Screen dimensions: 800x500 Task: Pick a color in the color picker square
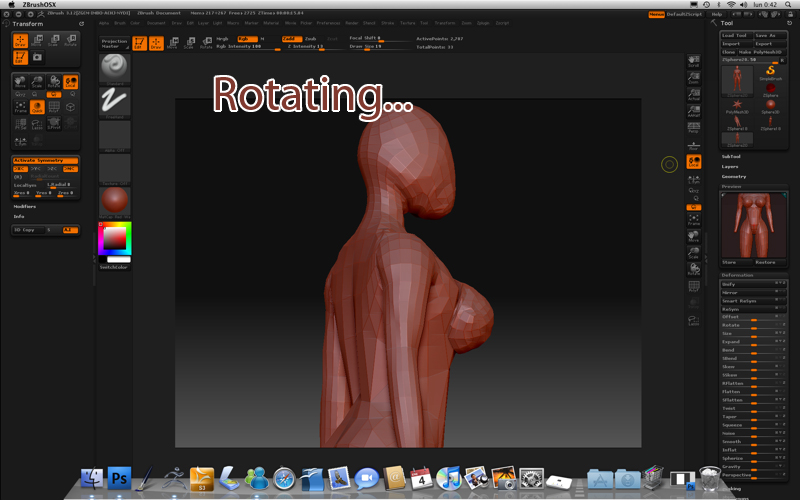(x=115, y=238)
